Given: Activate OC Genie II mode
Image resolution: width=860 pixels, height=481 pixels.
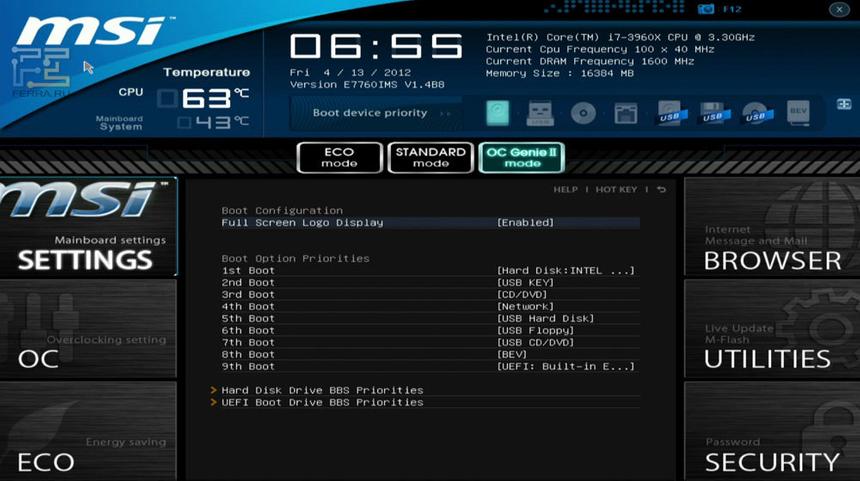Looking at the screenshot, I should pyautogui.click(x=522, y=157).
